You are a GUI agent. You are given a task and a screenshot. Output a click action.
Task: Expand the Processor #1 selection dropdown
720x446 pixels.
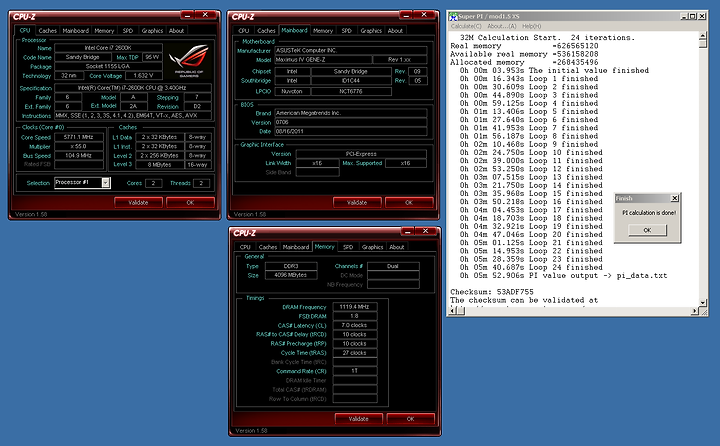pos(106,183)
